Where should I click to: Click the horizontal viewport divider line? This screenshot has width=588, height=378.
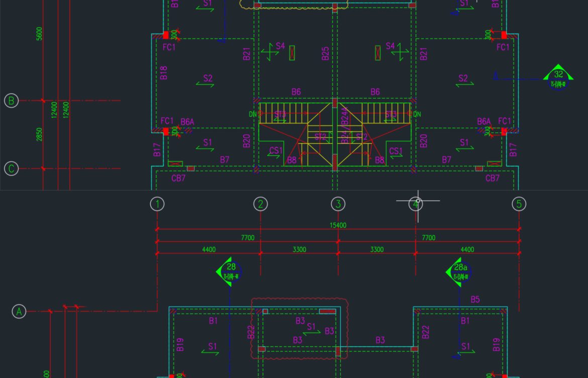point(294,190)
